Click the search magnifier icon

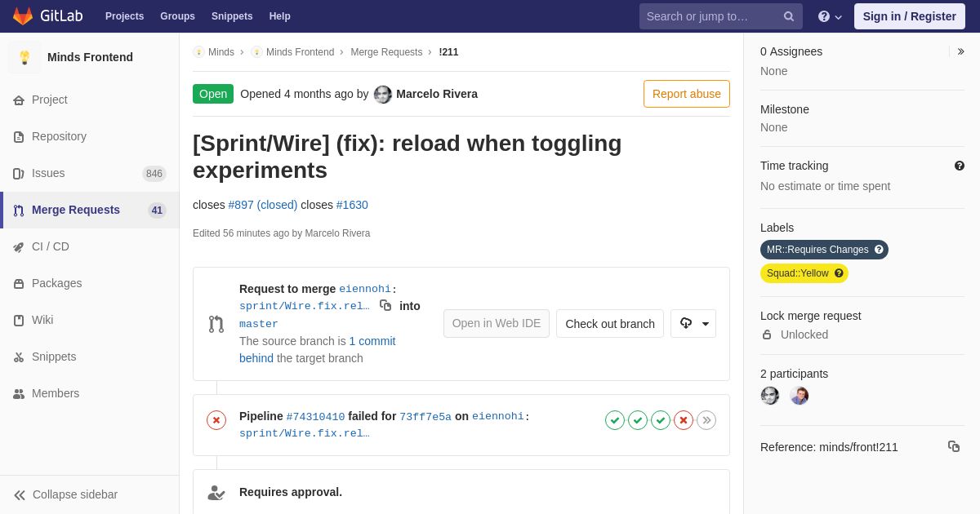point(789,16)
